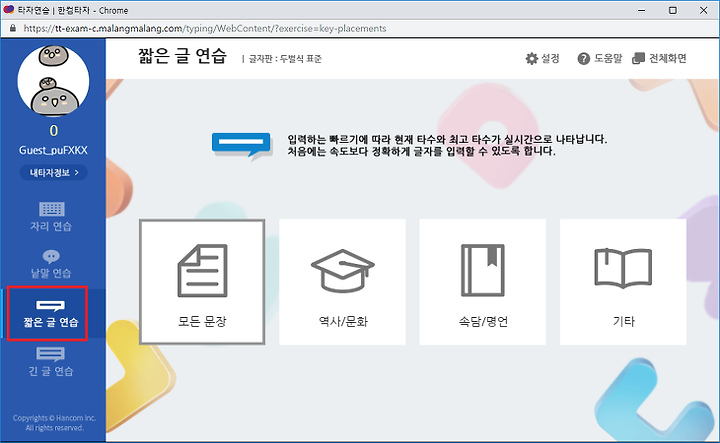Go to 낱말 연습 word practice
Screen dimensions: 720x443
pos(51,264)
